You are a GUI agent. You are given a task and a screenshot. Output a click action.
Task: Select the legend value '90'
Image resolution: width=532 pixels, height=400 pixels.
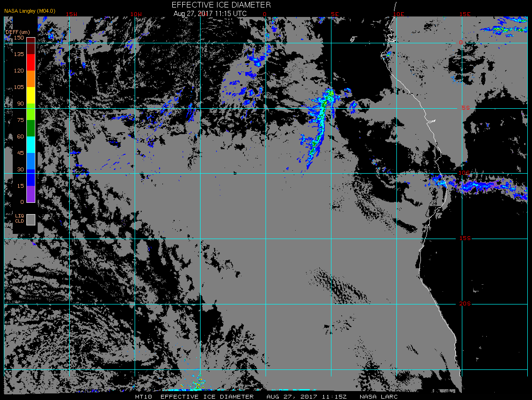(x=21, y=104)
